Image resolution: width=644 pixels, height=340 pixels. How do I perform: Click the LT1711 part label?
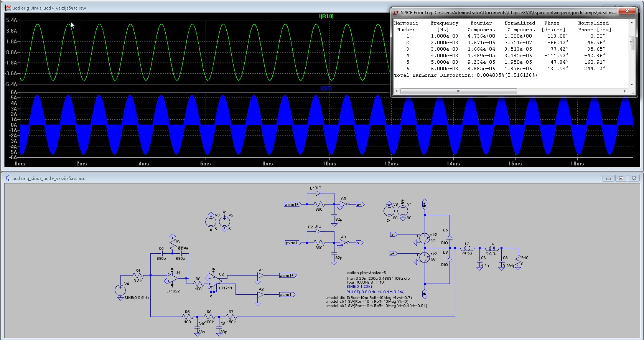pyautogui.click(x=226, y=288)
